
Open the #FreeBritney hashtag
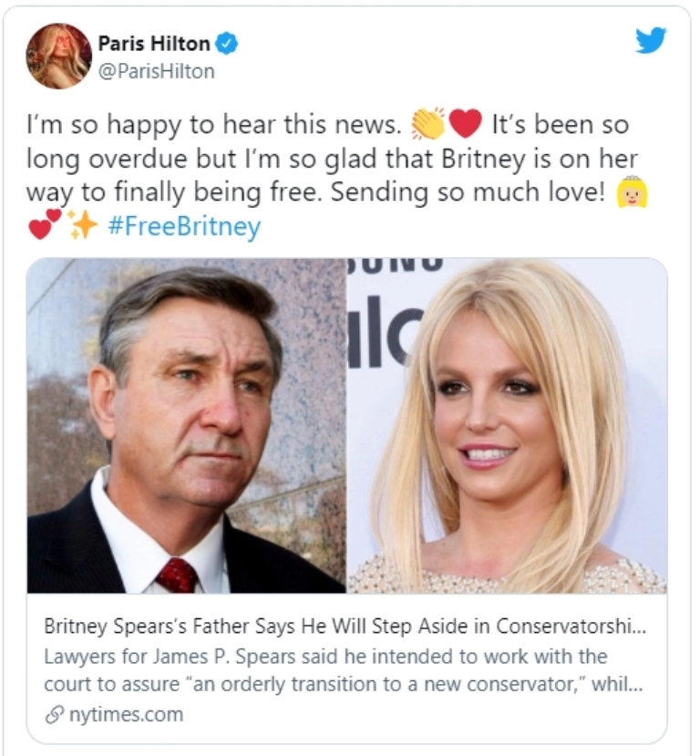pyautogui.click(x=185, y=225)
